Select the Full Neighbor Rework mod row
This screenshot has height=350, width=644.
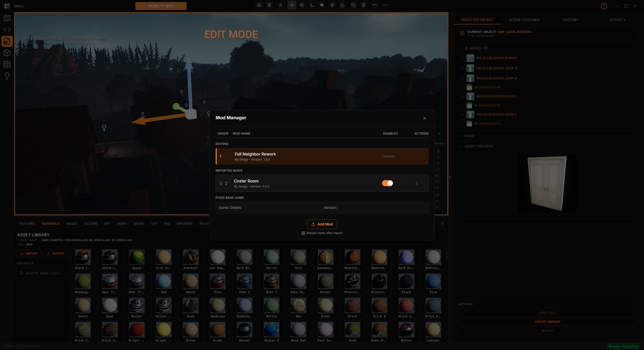(322, 156)
